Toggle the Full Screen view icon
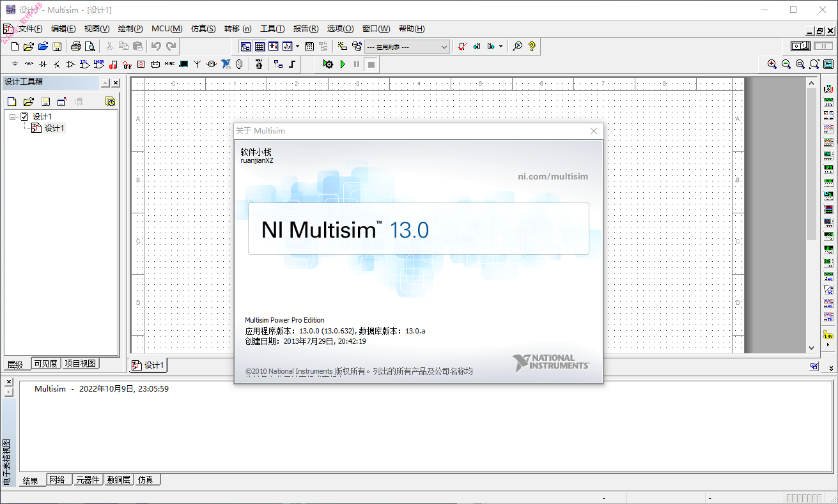This screenshot has height=504, width=838. coord(828,64)
